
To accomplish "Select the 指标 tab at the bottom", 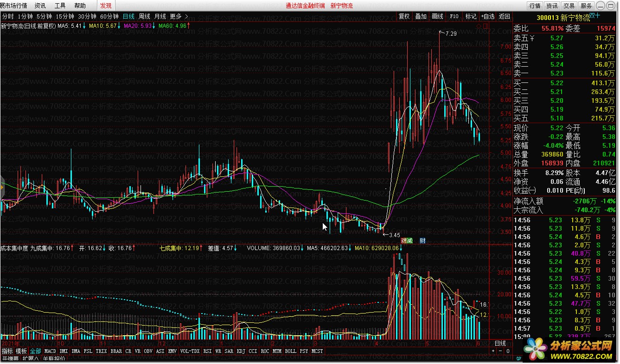I will pos(7,351).
